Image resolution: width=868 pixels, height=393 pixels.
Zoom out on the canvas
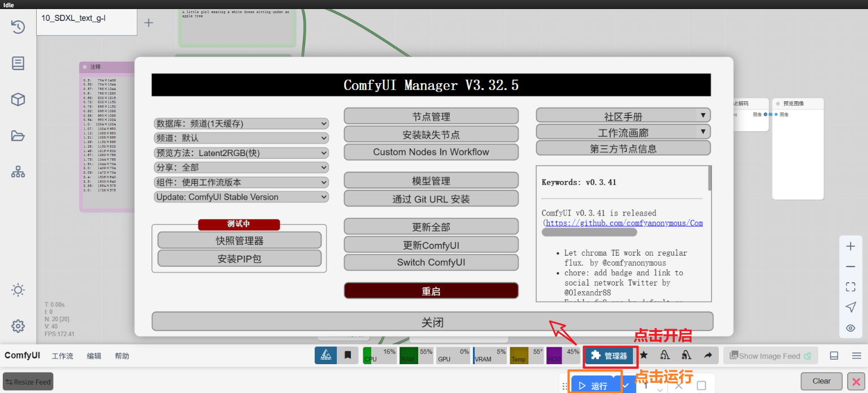pyautogui.click(x=850, y=266)
